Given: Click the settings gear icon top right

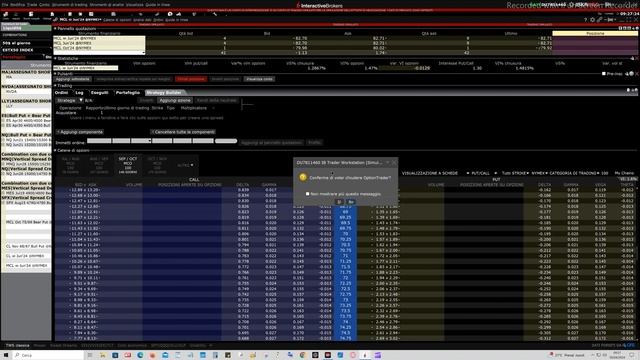Looking at the screenshot, I should pos(592,20).
